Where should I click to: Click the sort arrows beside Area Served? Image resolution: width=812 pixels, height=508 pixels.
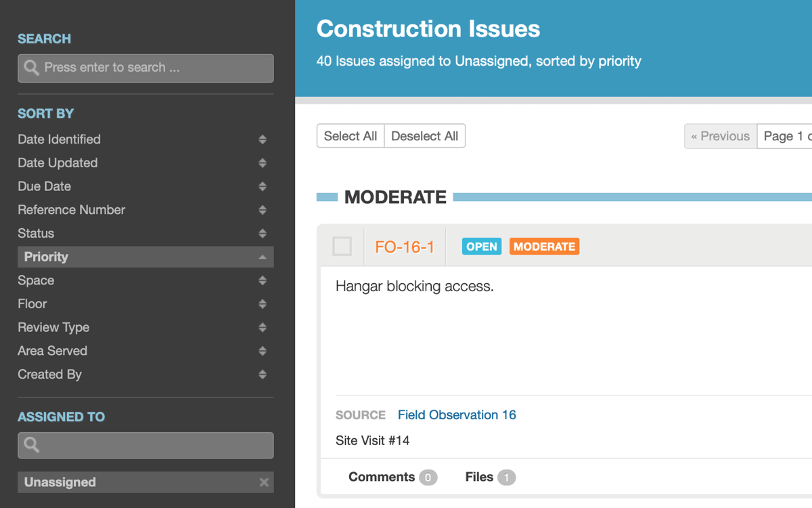263,351
